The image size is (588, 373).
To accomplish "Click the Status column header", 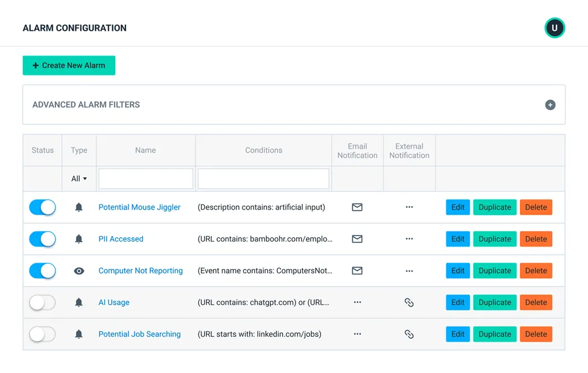I will 42,150.
